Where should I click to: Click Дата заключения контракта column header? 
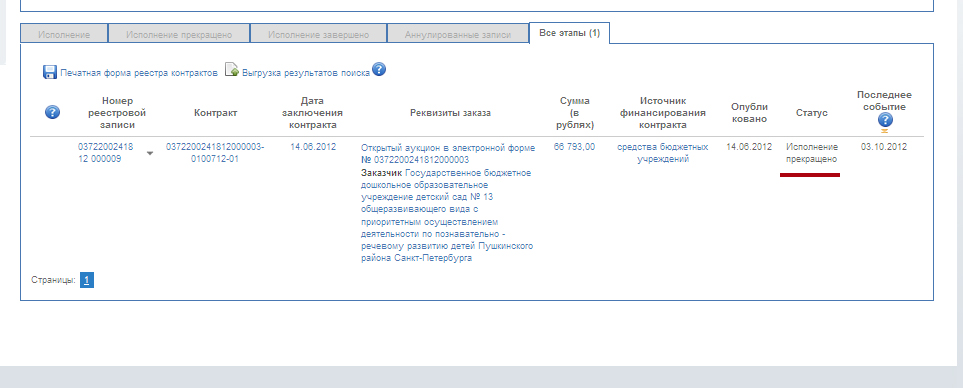click(313, 112)
